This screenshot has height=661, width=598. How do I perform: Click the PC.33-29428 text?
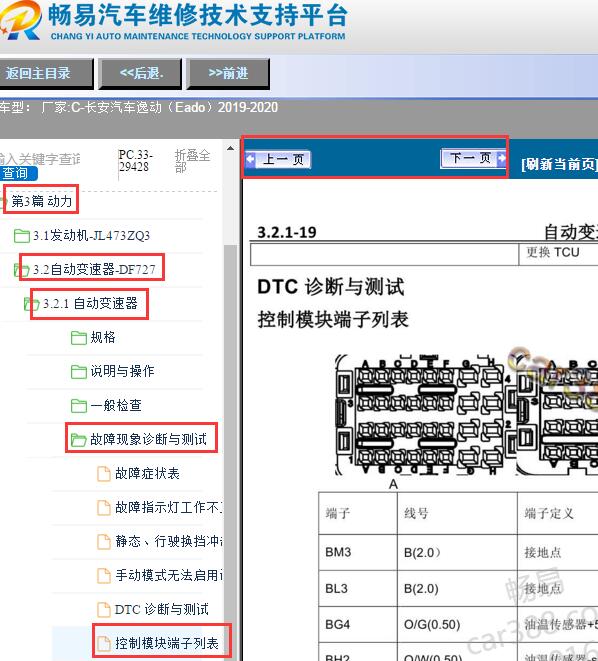coord(136,161)
